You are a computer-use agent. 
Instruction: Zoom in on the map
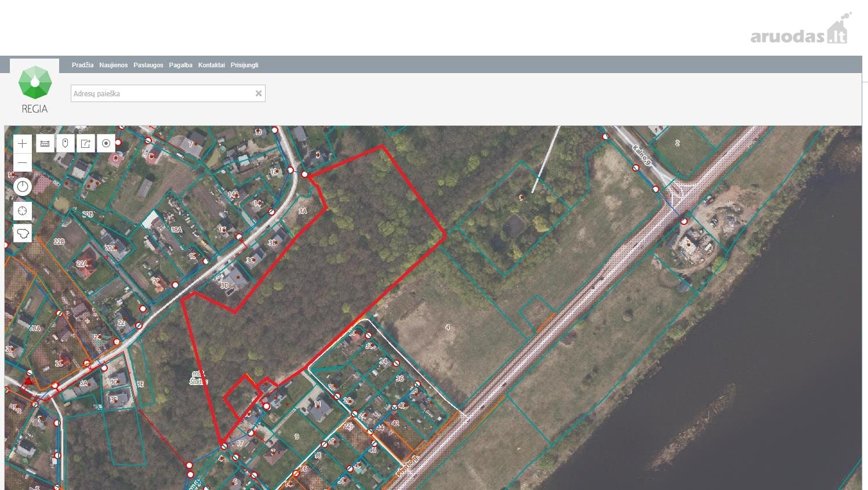[x=23, y=144]
